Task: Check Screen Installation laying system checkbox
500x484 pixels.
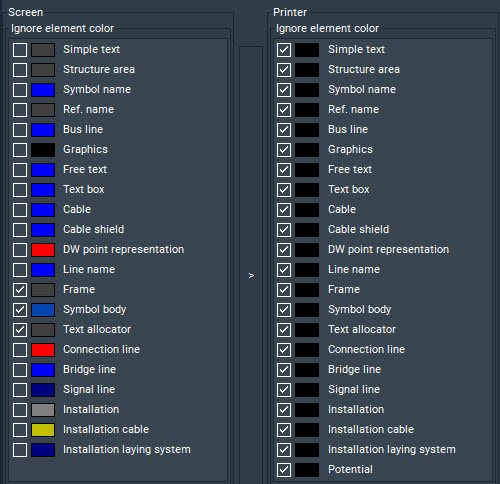Action: click(x=20, y=450)
